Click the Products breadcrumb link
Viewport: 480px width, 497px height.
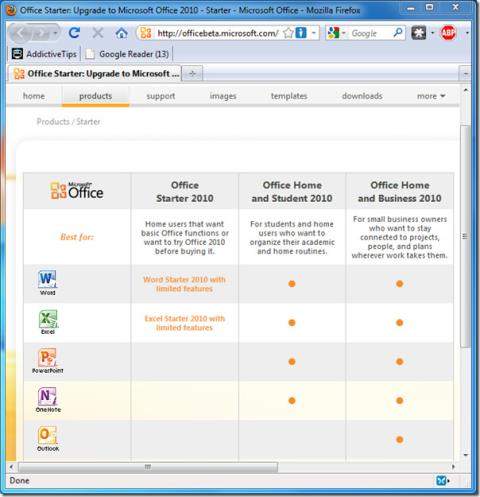tap(53, 122)
